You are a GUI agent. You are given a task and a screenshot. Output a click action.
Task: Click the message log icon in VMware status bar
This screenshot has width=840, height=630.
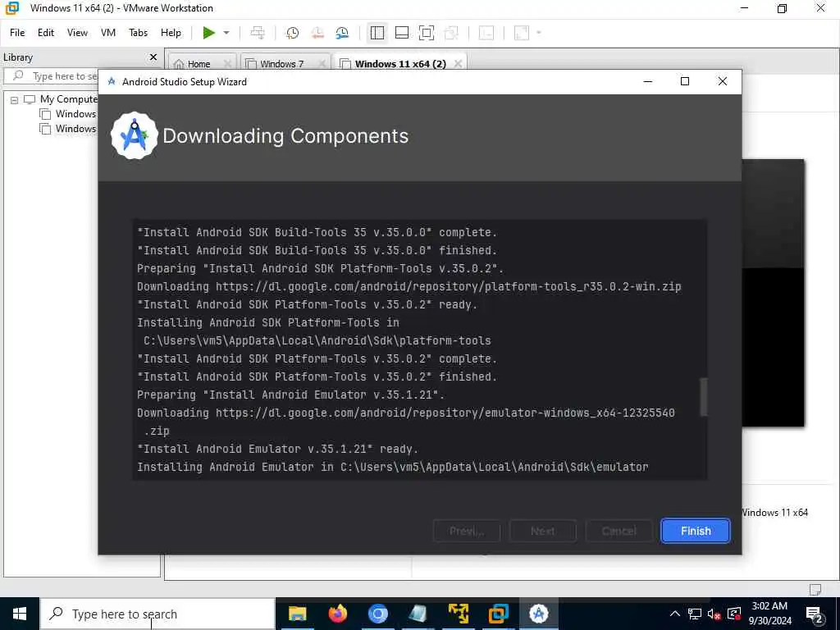(x=815, y=589)
